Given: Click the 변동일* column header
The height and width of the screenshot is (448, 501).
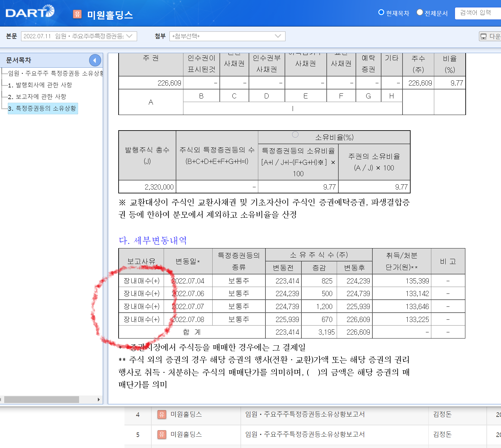Looking at the screenshot, I should pyautogui.click(x=188, y=261).
